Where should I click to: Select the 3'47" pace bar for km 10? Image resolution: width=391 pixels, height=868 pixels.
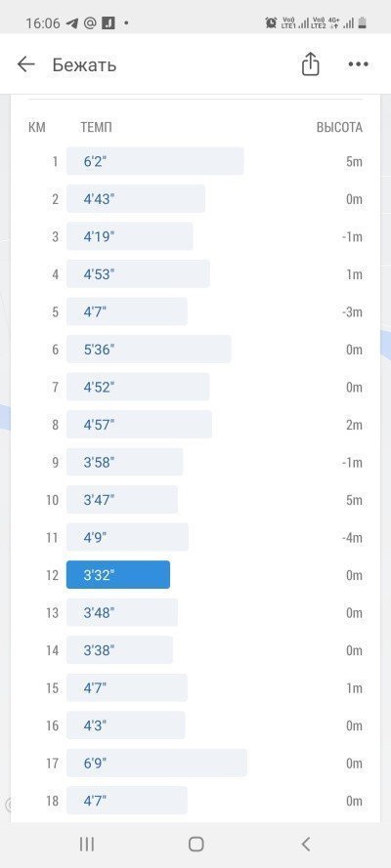point(122,500)
